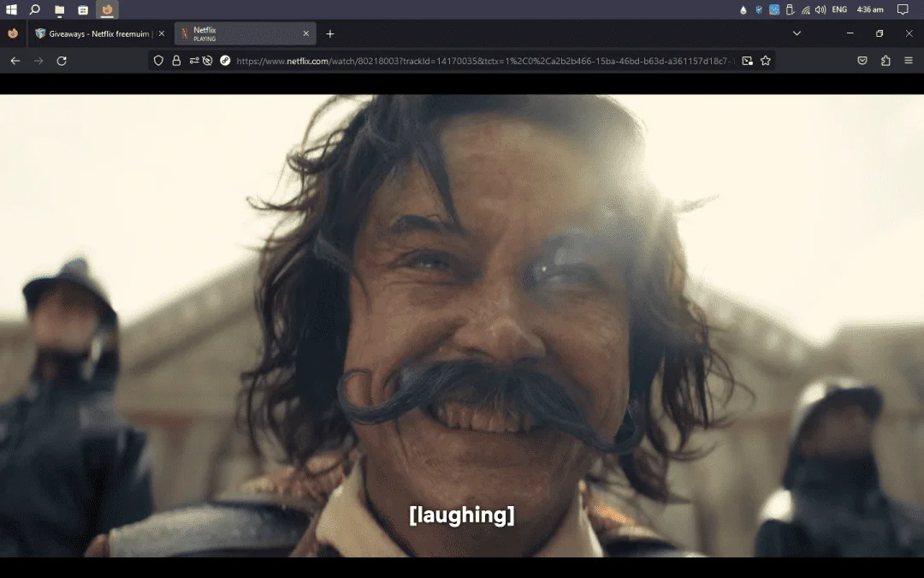Click safely remove hardware USB icon
Viewport: 924px width, 578px height.
pyautogui.click(x=791, y=9)
